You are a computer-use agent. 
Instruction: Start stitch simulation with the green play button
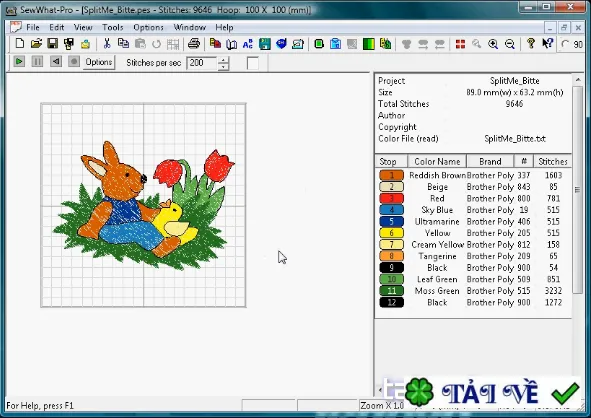(x=19, y=61)
